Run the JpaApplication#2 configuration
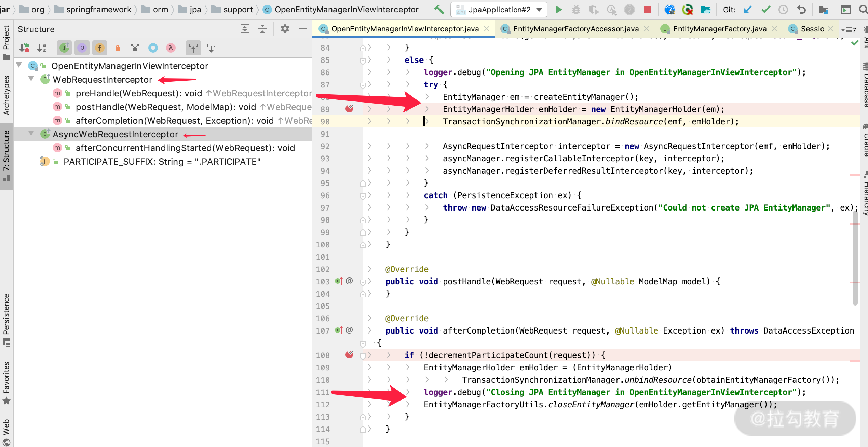The image size is (868, 447). 559,10
